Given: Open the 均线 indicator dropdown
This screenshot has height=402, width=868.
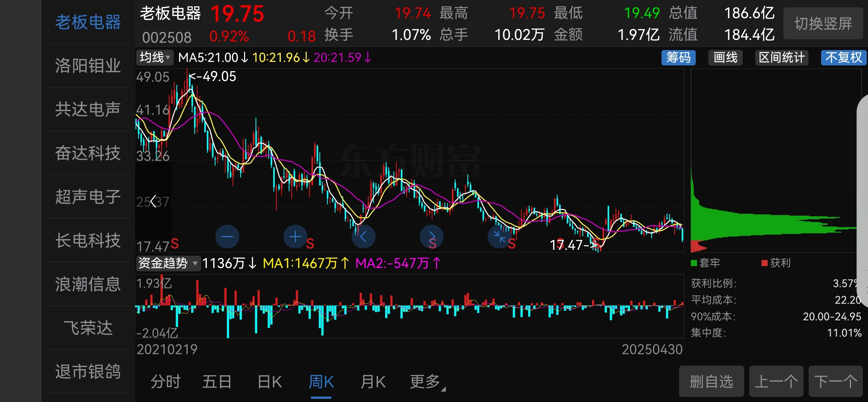Looking at the screenshot, I should tap(155, 57).
